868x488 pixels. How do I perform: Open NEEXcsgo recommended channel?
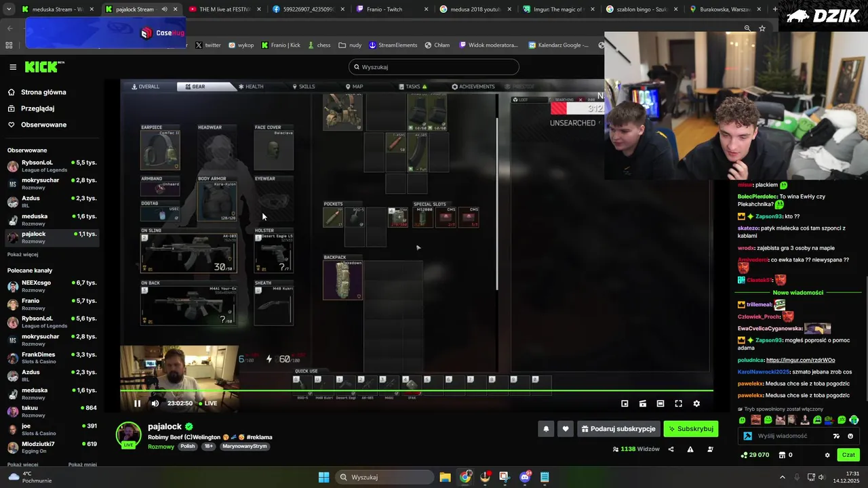(x=52, y=286)
